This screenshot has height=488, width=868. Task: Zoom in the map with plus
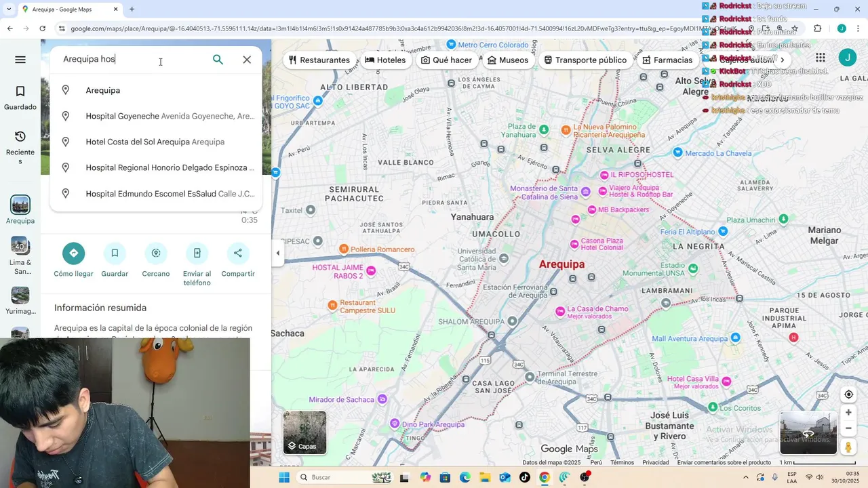(x=848, y=412)
